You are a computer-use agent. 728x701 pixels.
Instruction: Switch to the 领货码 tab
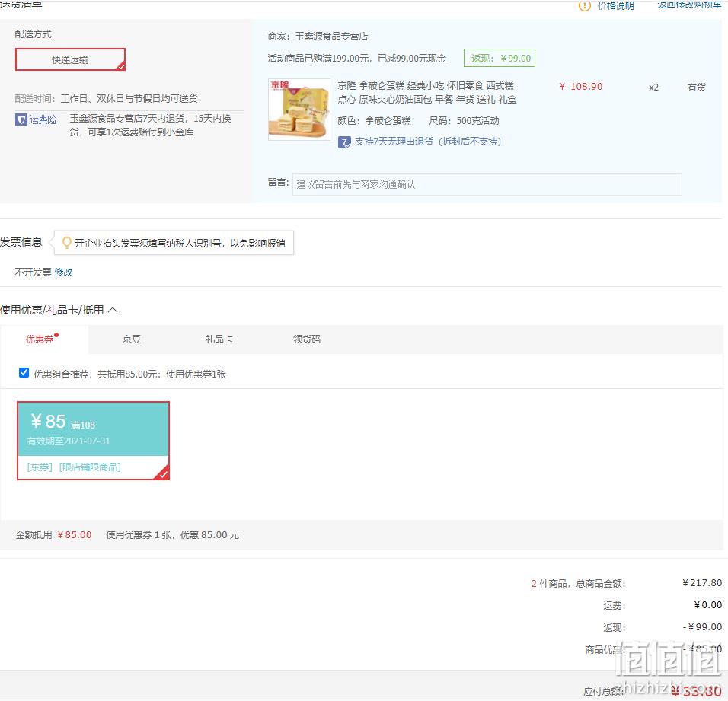coord(306,339)
